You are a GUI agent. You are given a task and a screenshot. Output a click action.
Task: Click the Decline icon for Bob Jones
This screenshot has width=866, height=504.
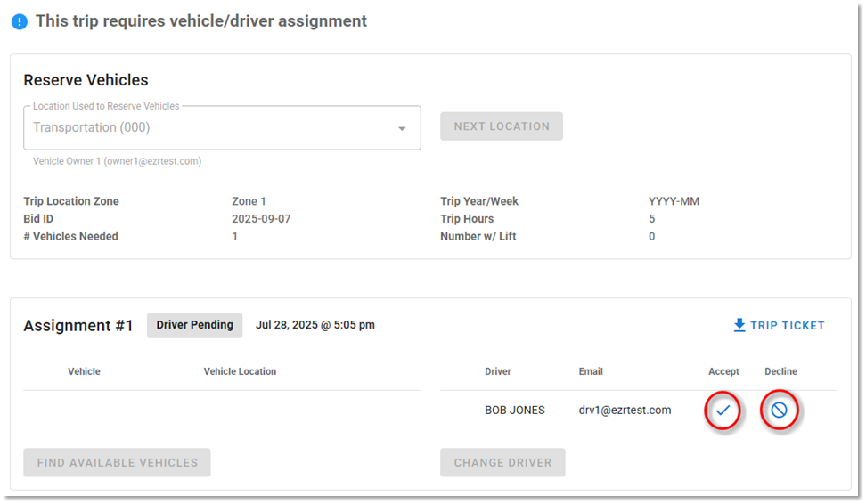click(x=779, y=410)
